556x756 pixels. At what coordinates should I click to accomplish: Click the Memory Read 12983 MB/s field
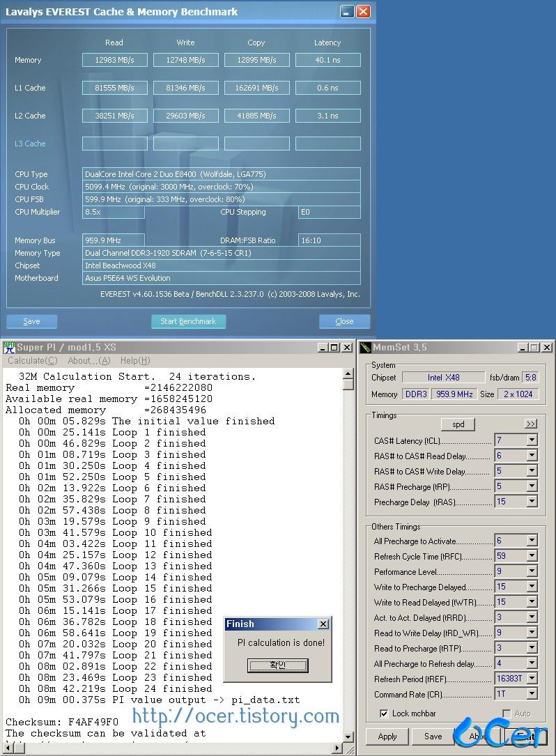coord(115,60)
